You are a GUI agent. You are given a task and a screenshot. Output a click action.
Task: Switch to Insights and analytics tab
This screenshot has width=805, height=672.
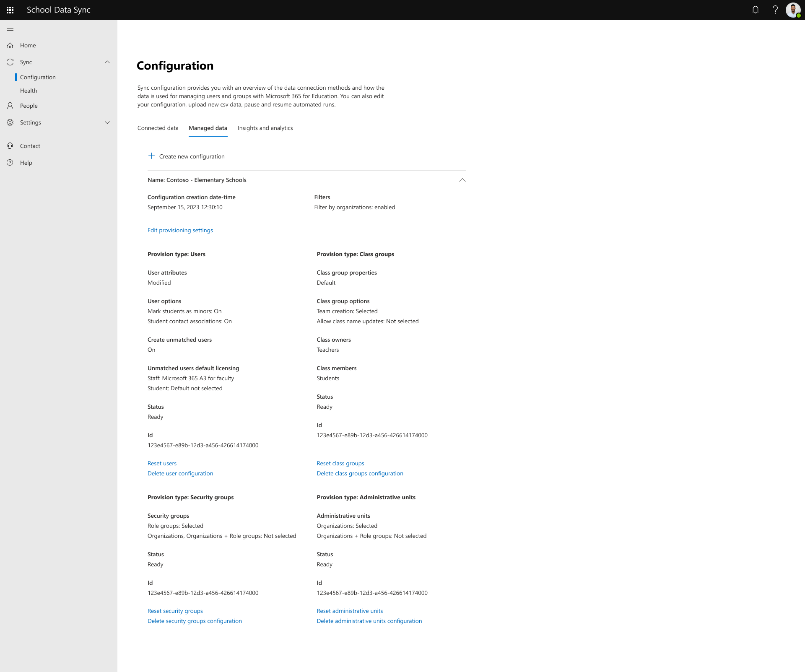265,128
